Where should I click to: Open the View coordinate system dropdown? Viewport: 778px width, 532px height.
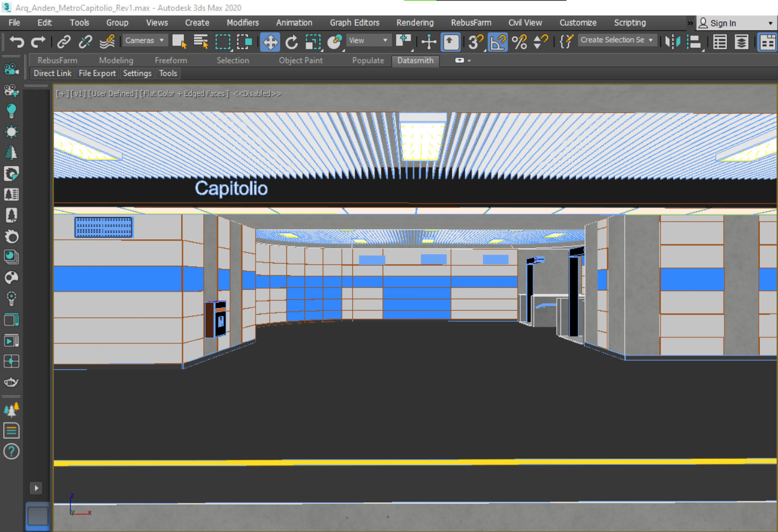click(368, 40)
